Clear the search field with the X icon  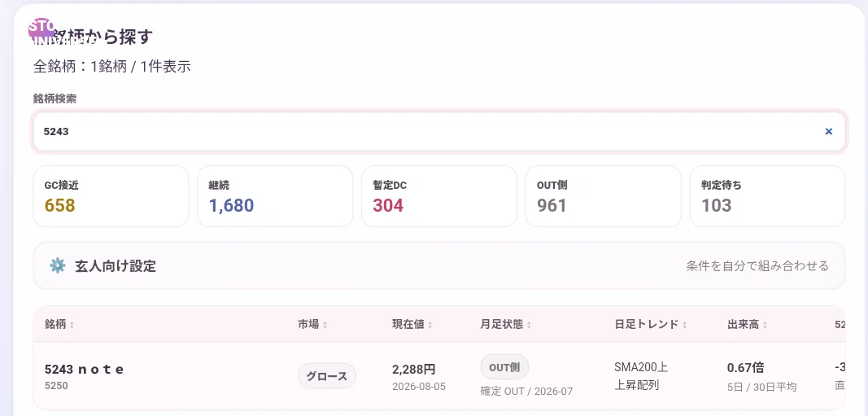pos(829,131)
